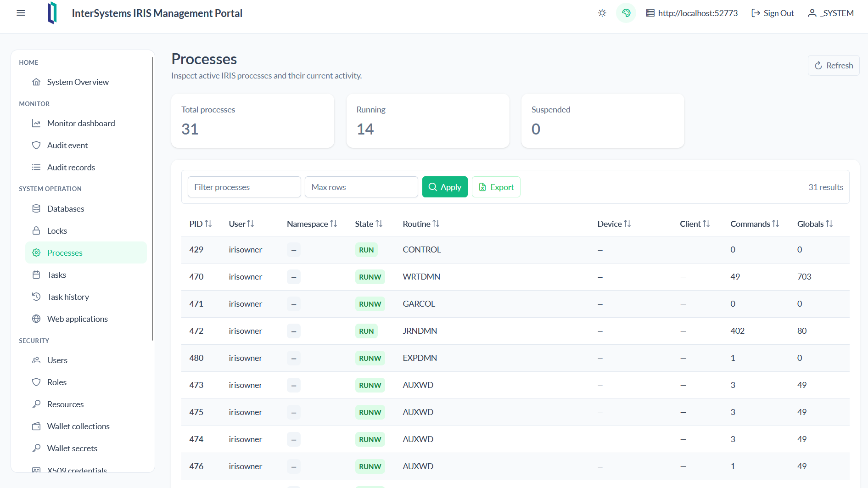The image size is (868, 488).
Task: Click the System Overview home icon
Action: [36, 82]
